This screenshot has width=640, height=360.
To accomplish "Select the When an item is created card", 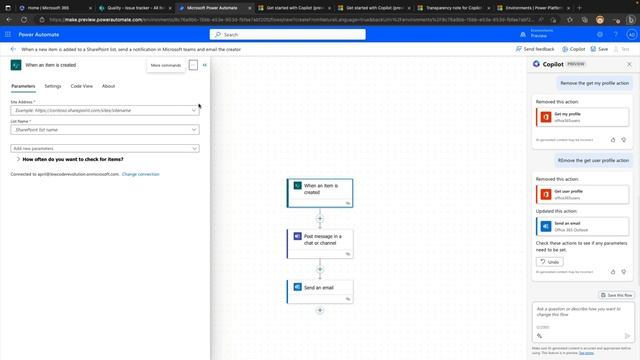I will (320, 193).
